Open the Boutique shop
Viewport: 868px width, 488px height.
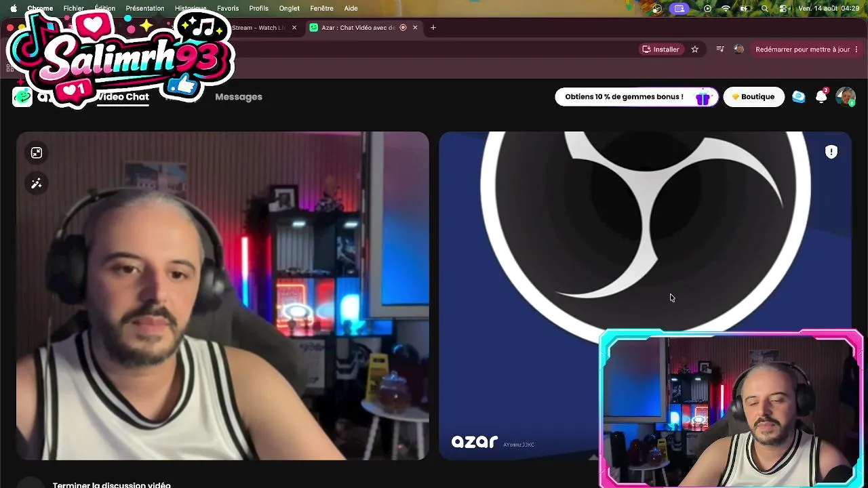click(x=753, y=97)
